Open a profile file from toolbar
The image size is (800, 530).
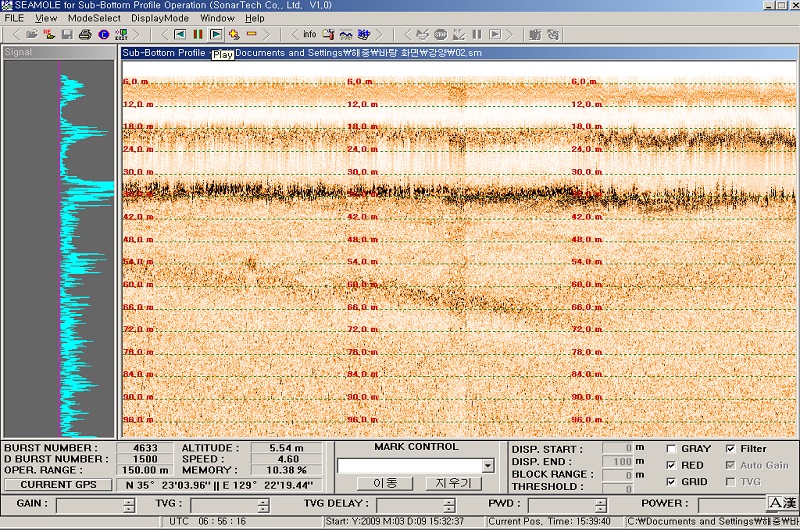pyautogui.click(x=32, y=34)
